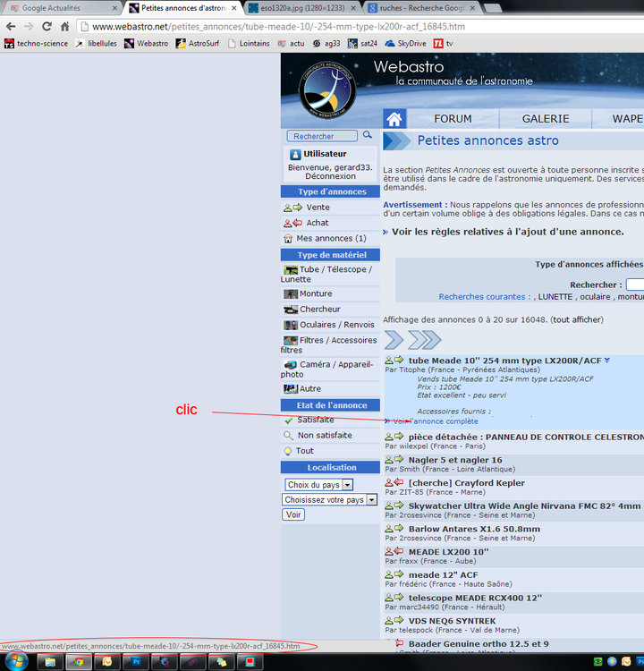Switch to the ruches - Recherche Google tab
644x671 pixels.
pos(421,8)
